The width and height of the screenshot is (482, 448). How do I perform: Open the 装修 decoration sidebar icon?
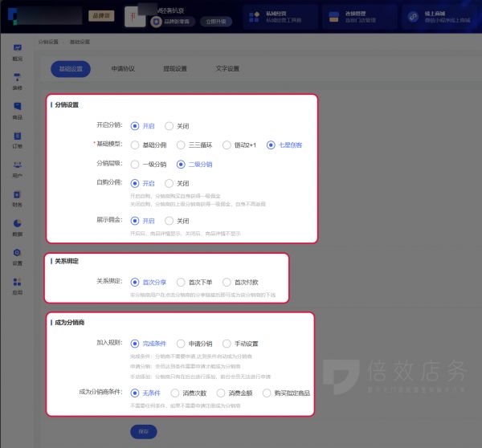(x=17, y=81)
